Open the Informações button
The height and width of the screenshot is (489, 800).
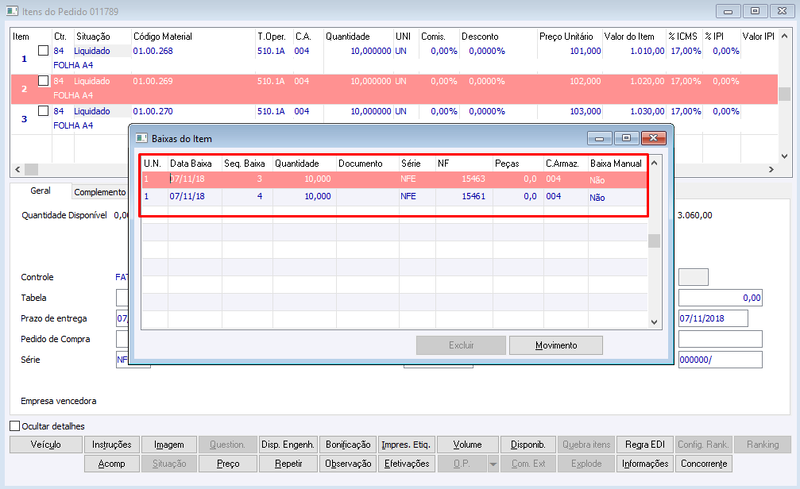click(645, 464)
